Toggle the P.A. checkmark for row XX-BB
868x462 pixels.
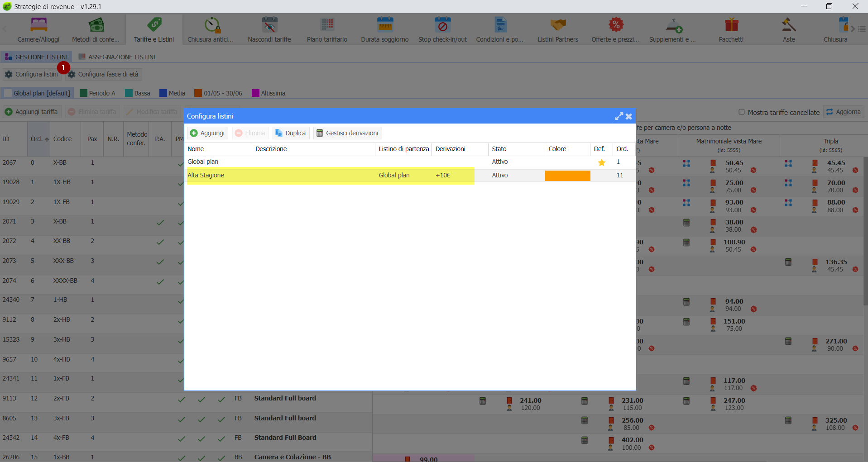160,242
